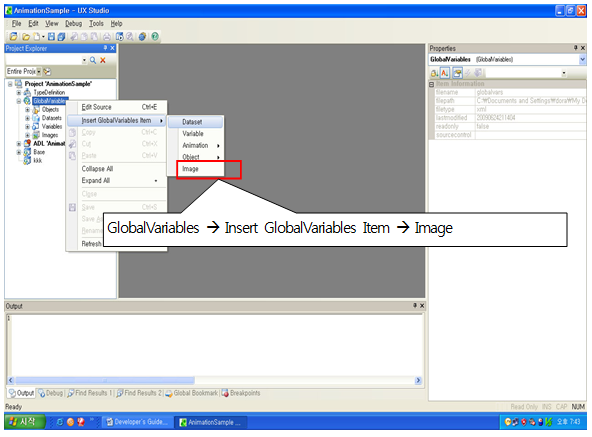Collapse the Item Information property group
Image resolution: width=592 pixels, height=437 pixels.
pos(432,84)
